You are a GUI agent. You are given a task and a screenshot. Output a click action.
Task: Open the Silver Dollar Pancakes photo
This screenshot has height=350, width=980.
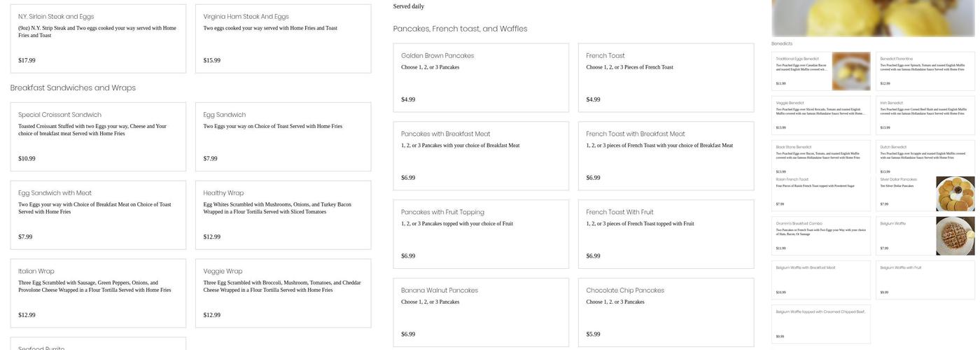[x=955, y=194]
